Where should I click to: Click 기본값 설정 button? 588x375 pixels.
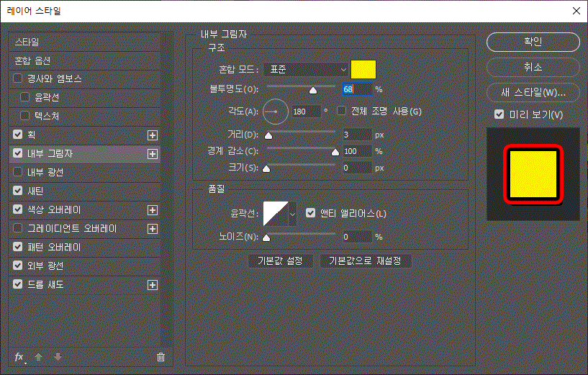[280, 261]
